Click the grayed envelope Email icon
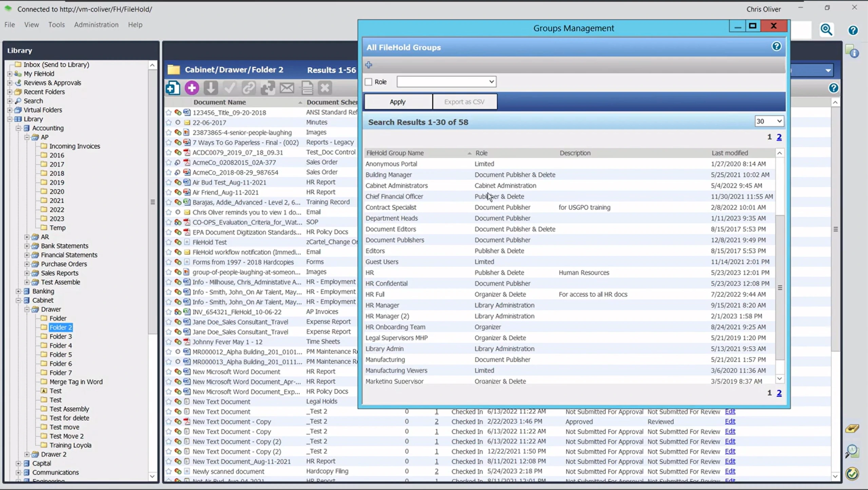Image resolution: width=868 pixels, height=490 pixels. point(287,88)
